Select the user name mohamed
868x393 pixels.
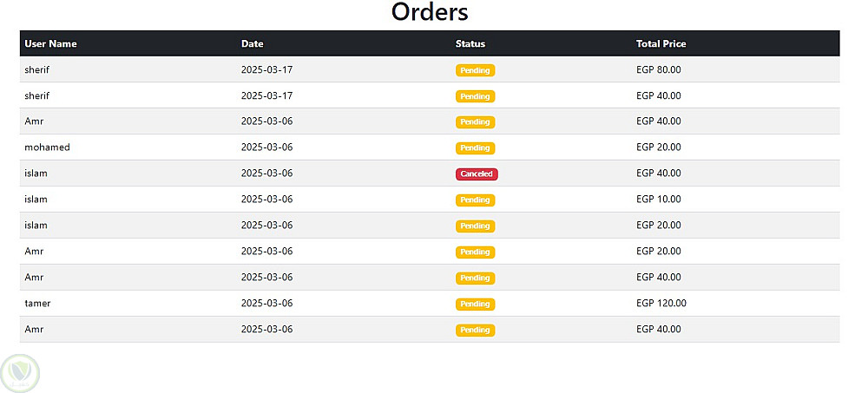(x=47, y=147)
